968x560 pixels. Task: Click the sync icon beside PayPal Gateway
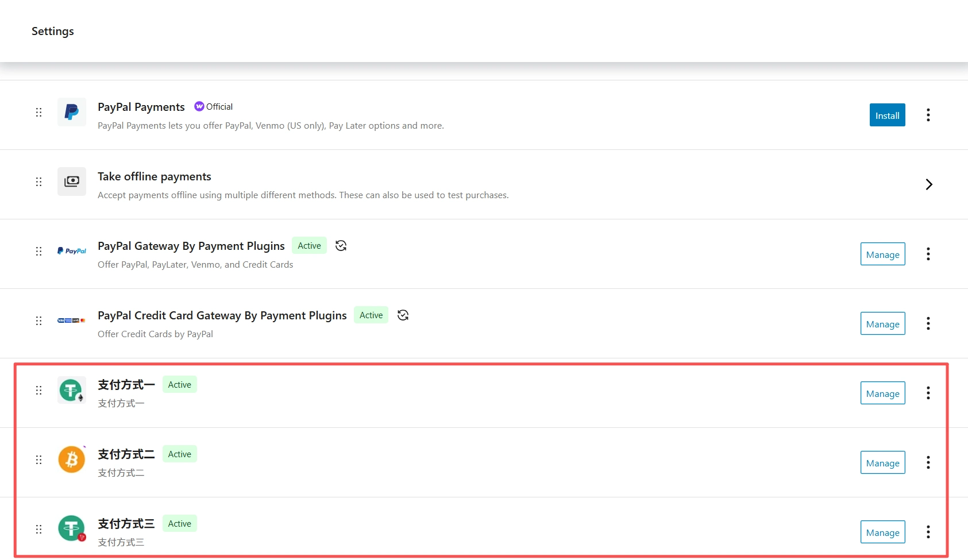341,246
